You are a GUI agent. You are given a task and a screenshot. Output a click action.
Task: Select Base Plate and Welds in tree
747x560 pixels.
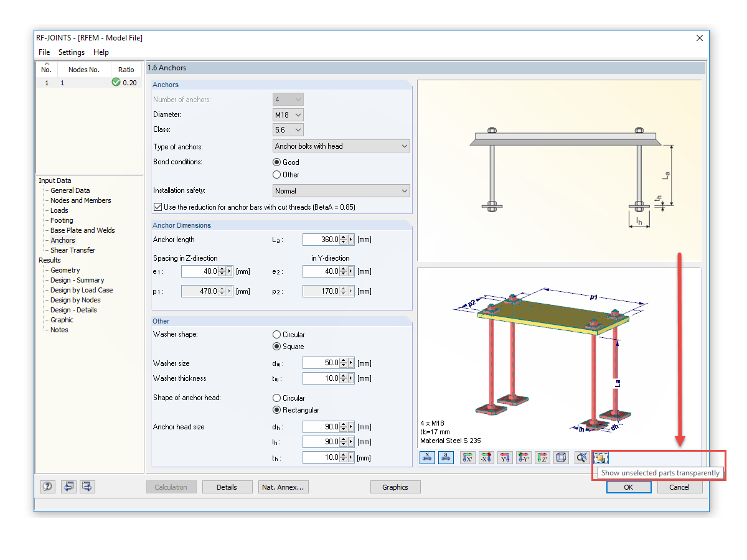83,230
